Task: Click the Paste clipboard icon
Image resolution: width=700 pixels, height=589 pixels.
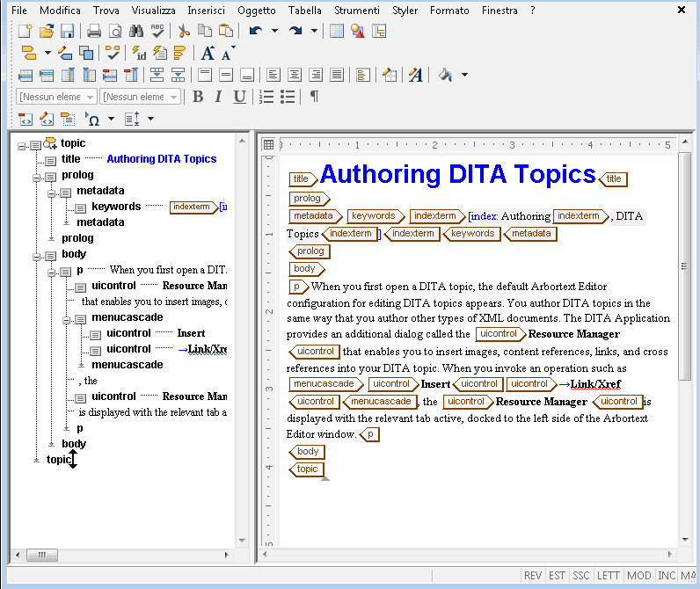Action: coord(226,31)
